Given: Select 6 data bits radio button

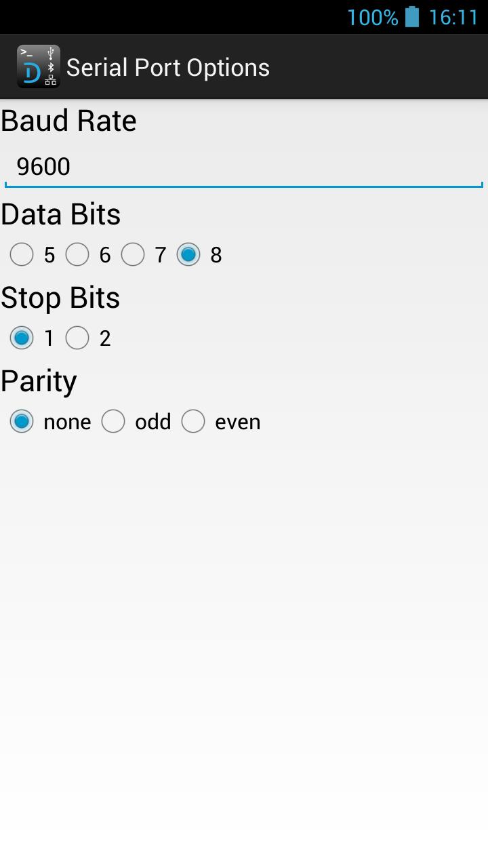Looking at the screenshot, I should (77, 255).
